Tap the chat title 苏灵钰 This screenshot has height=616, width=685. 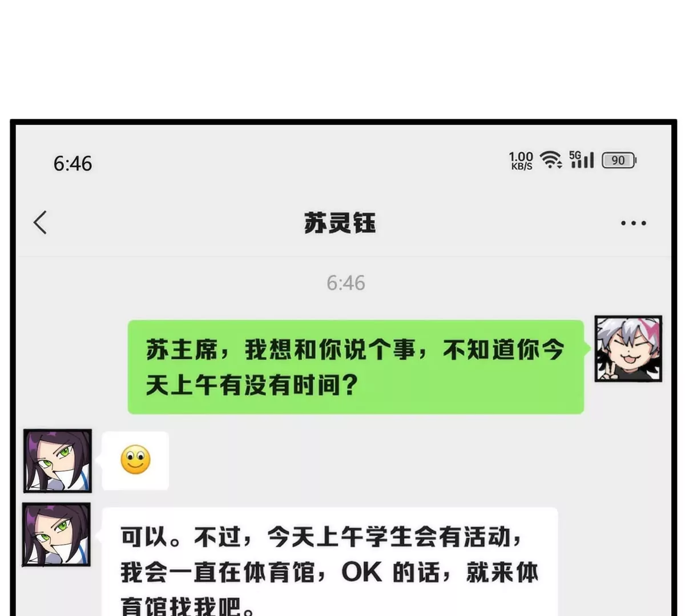(340, 222)
